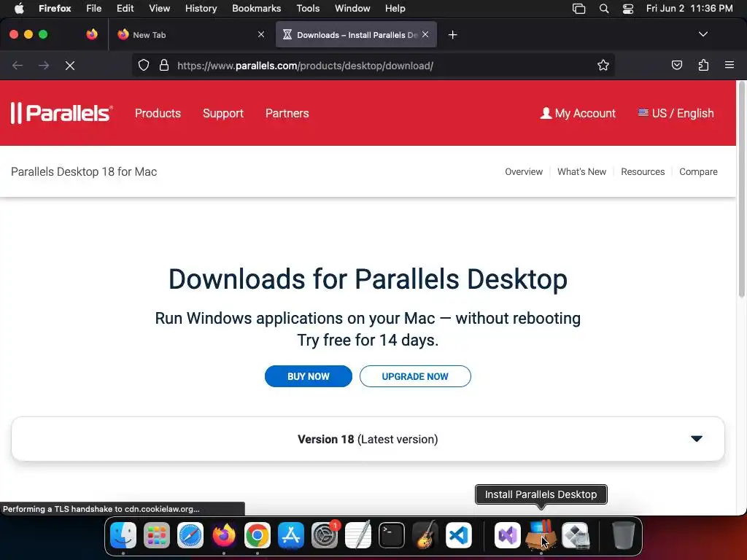Open Spotlight search in menu bar
Screen dimensions: 747x560
tap(603, 9)
